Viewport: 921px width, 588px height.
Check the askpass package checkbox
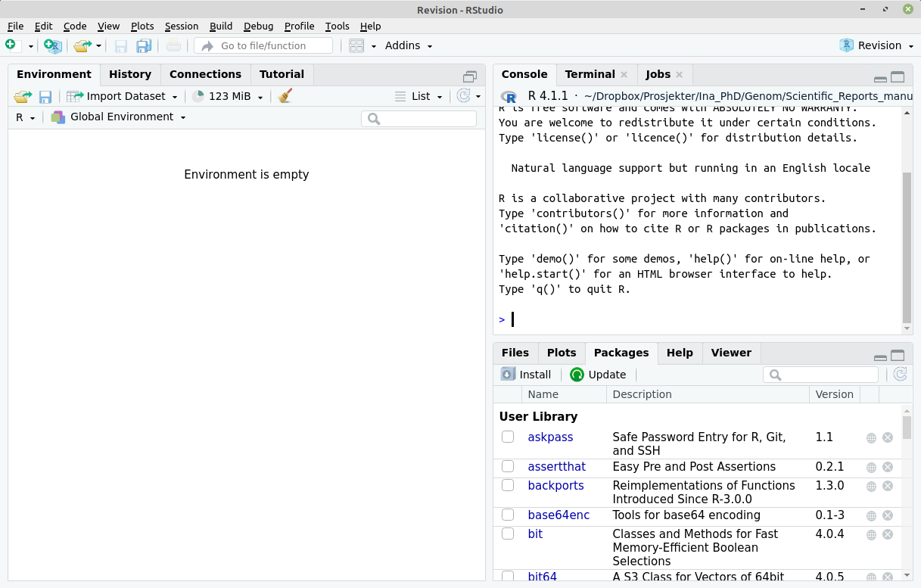508,437
